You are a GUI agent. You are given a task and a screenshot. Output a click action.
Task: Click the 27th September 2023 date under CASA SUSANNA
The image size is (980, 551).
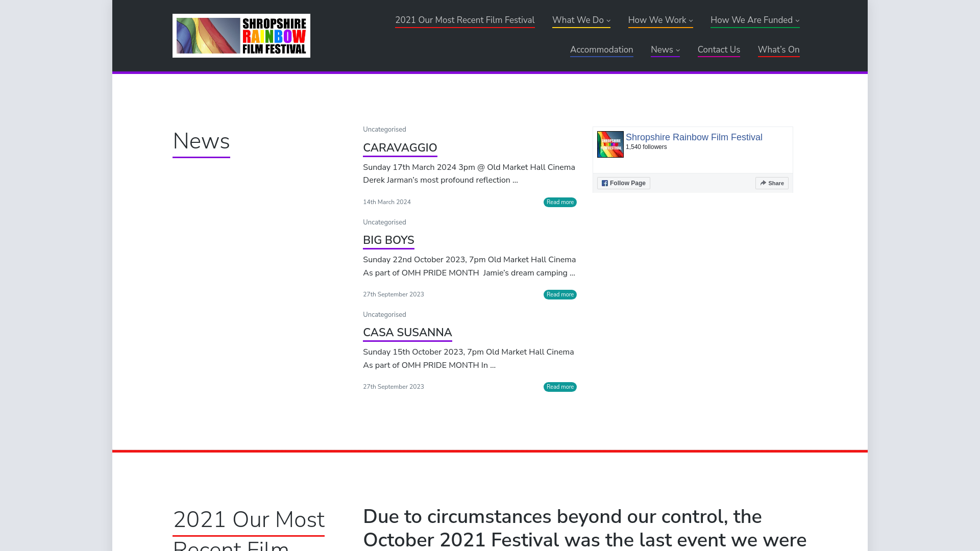[394, 387]
